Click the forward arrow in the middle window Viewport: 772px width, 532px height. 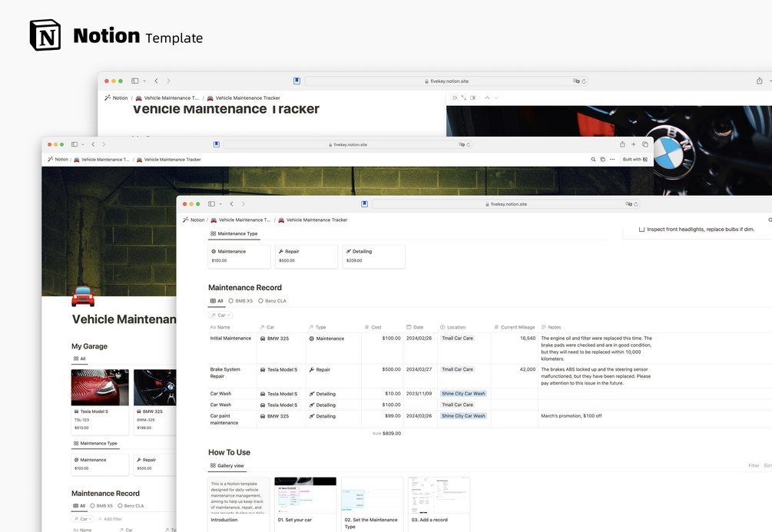[x=104, y=144]
